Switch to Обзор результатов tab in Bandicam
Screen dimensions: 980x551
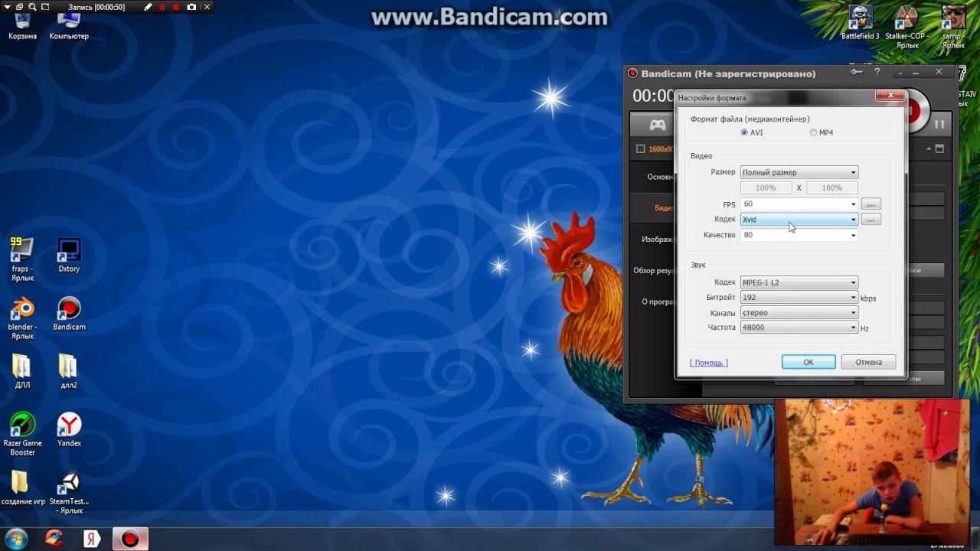tap(652, 270)
